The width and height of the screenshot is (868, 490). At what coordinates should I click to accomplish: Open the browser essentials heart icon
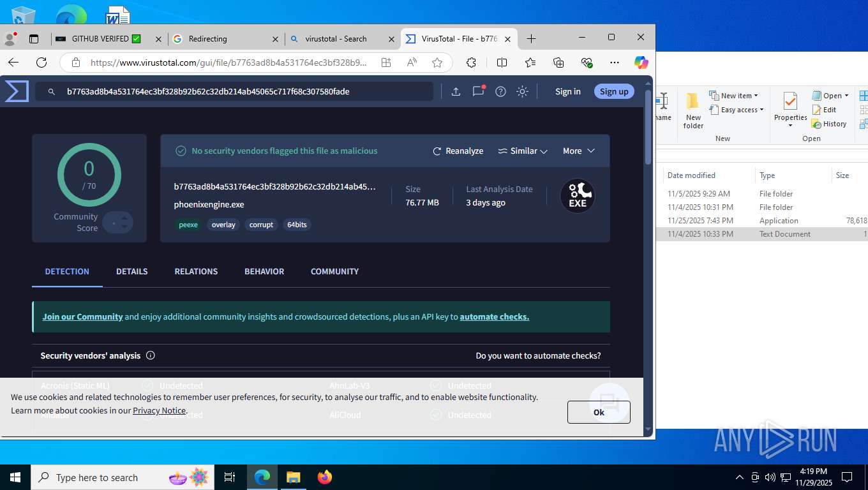(587, 63)
